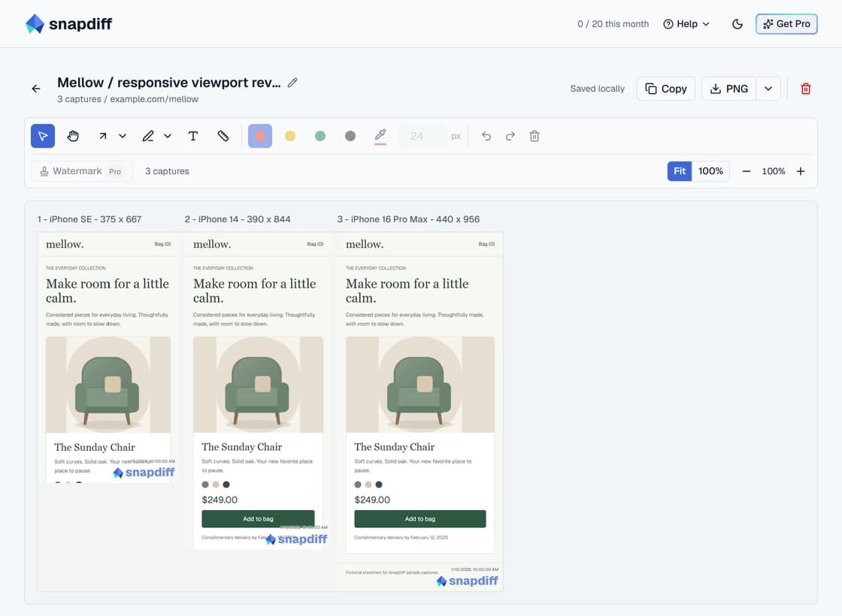This screenshot has height=616, width=842.
Task: Click the 'Saved locally' status text
Action: (x=597, y=89)
